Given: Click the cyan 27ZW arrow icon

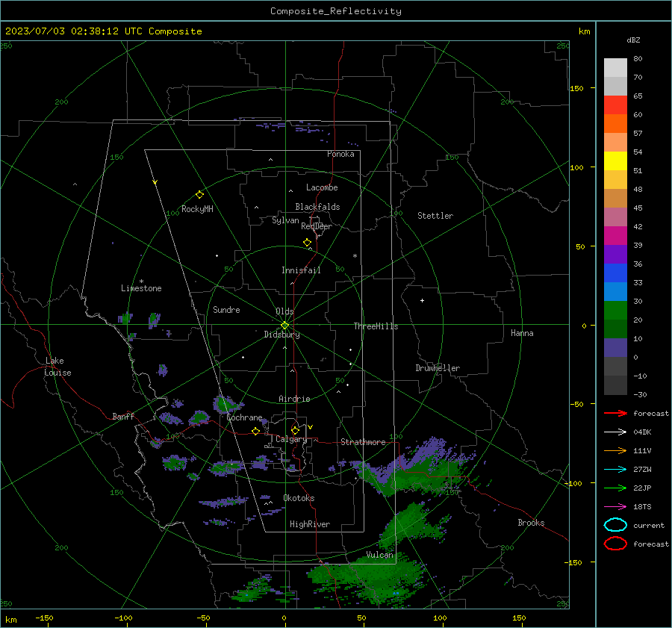Looking at the screenshot, I should pyautogui.click(x=615, y=470).
